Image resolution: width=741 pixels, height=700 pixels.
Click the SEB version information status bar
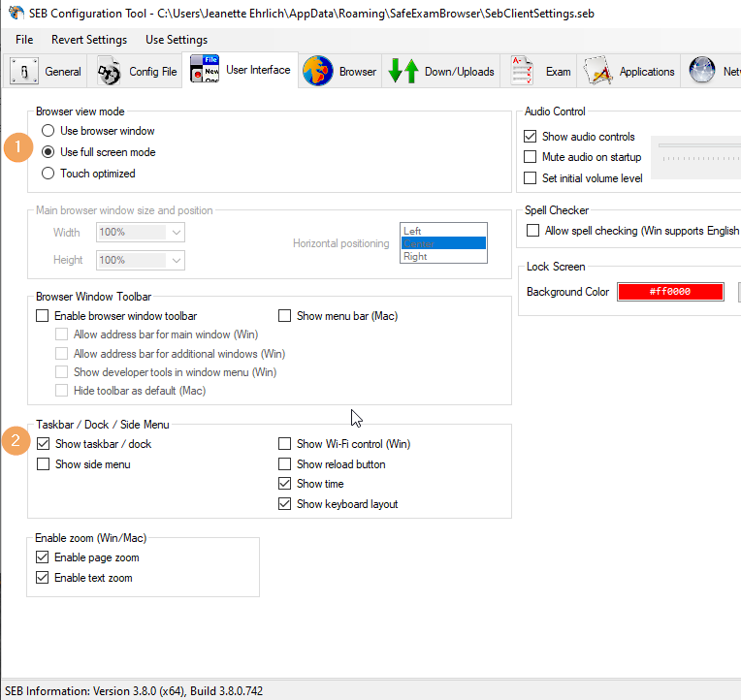pos(134,691)
